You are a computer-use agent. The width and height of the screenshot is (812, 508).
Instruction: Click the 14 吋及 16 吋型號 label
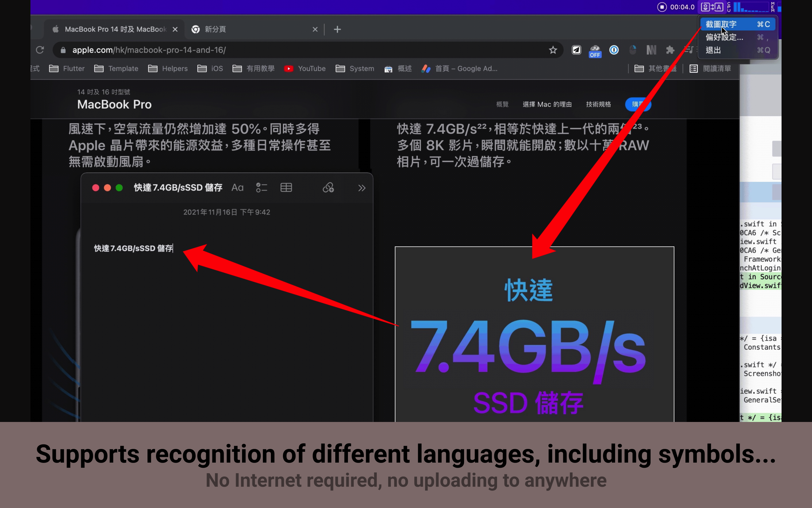(104, 92)
